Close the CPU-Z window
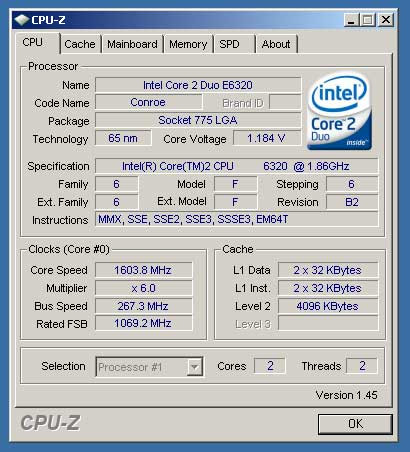 [386, 20]
